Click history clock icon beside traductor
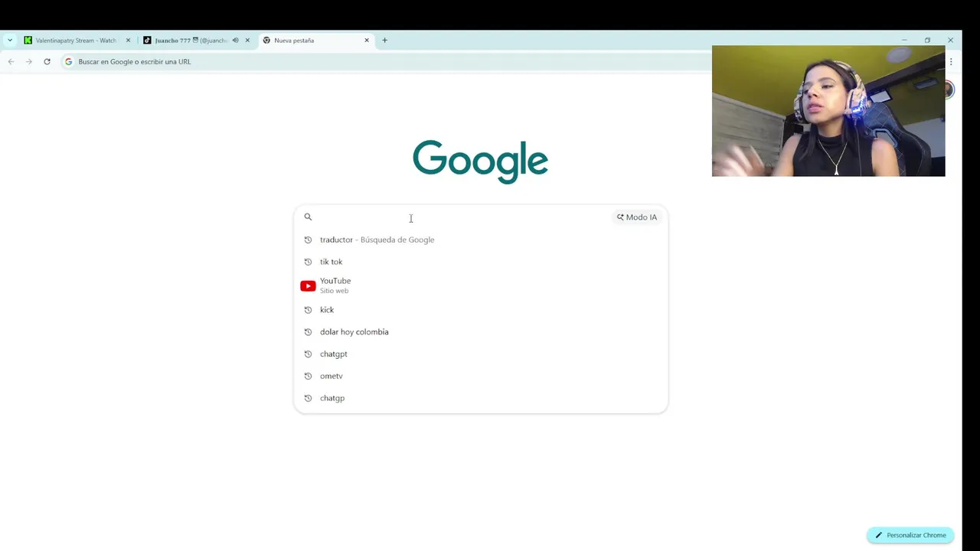This screenshot has height=551, width=980. coord(308,240)
